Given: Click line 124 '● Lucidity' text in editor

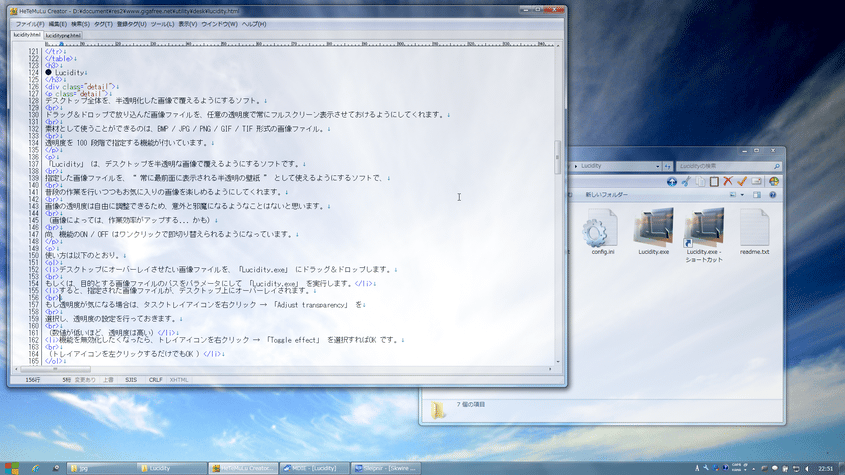Looking at the screenshot, I should click(x=66, y=72).
